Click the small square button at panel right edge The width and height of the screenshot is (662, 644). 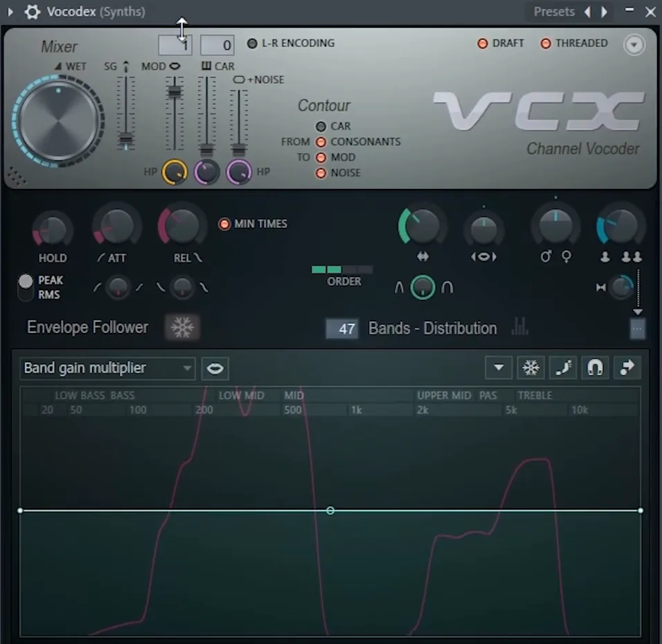(x=638, y=329)
